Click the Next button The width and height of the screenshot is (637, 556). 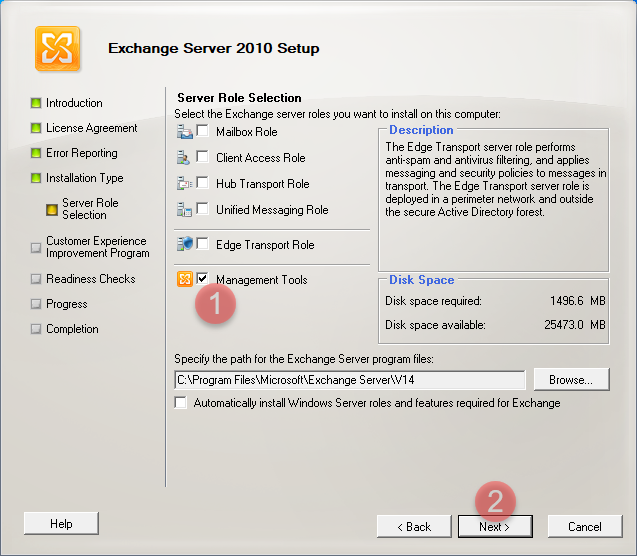pos(495,527)
